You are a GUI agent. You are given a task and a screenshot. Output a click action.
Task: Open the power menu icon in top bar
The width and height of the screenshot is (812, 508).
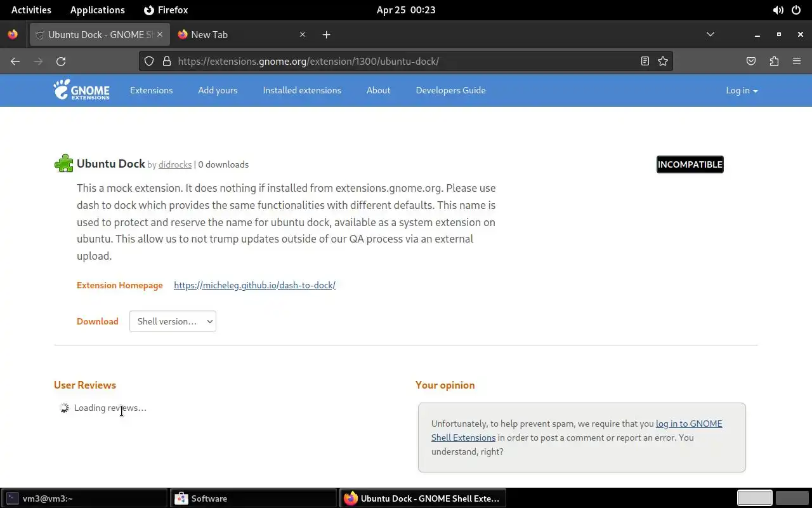click(797, 10)
